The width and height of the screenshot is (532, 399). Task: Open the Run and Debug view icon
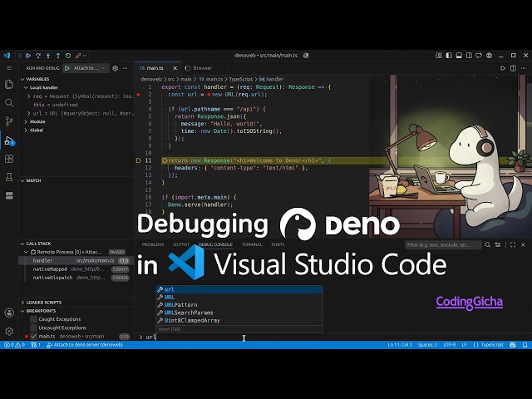coord(9,140)
